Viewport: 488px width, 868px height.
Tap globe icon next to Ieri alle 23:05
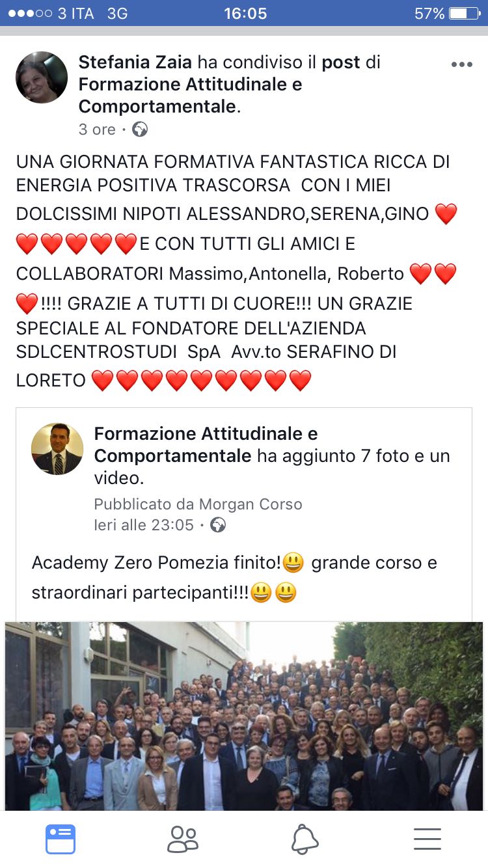coord(218,524)
